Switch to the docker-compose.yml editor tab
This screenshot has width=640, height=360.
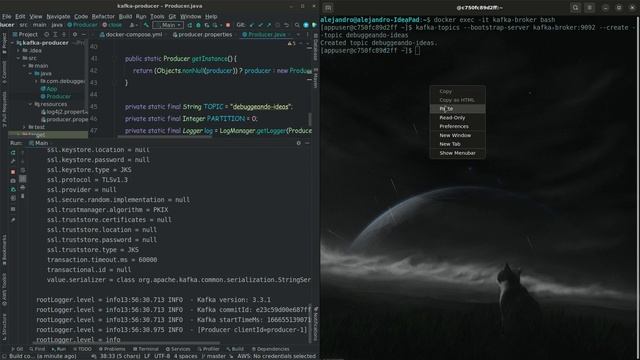131,35
